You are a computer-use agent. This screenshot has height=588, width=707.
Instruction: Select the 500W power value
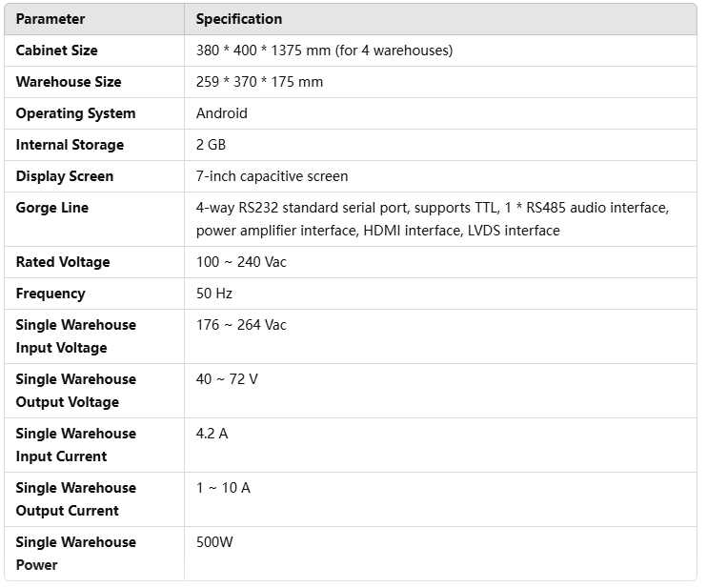[214, 542]
